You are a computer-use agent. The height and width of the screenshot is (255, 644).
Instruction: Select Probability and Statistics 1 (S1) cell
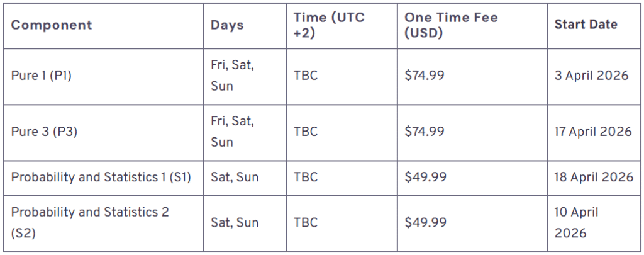click(101, 177)
